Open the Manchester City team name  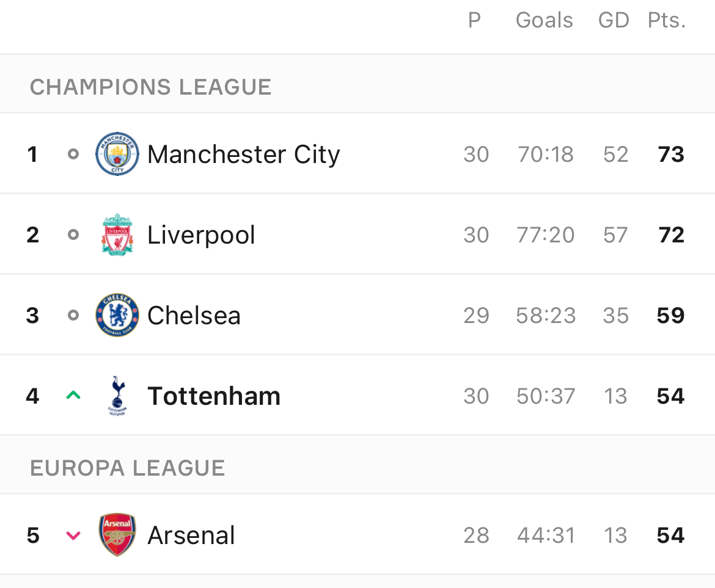[x=243, y=155]
